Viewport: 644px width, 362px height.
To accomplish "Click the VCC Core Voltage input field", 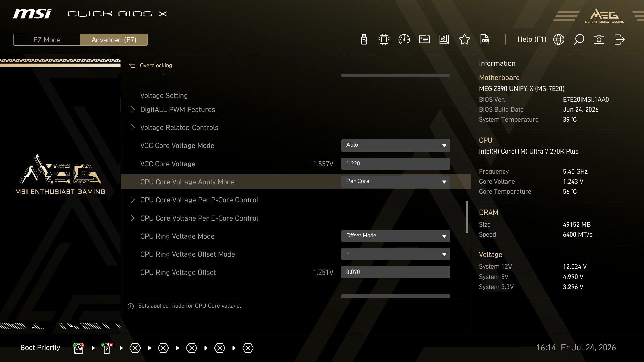I will pos(396,164).
